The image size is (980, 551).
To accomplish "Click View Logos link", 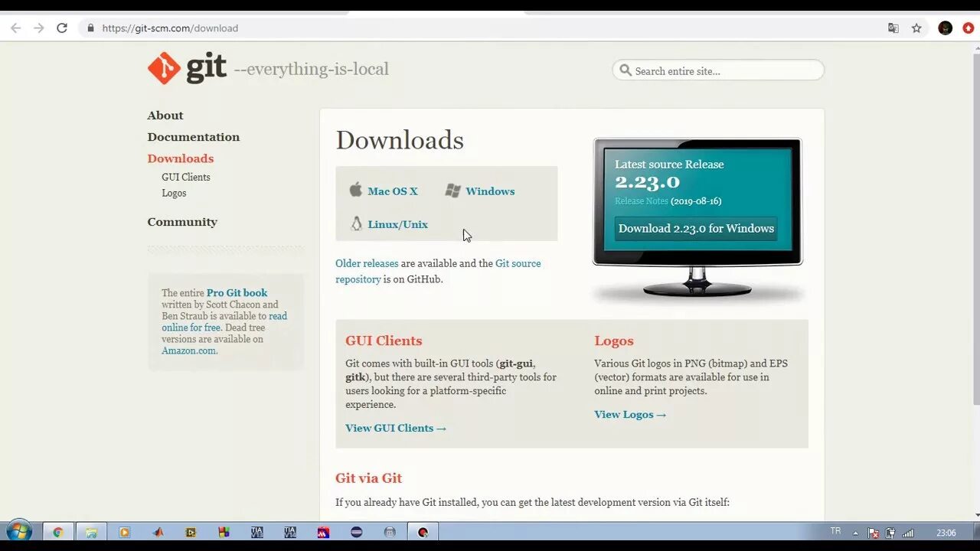I will (x=630, y=414).
